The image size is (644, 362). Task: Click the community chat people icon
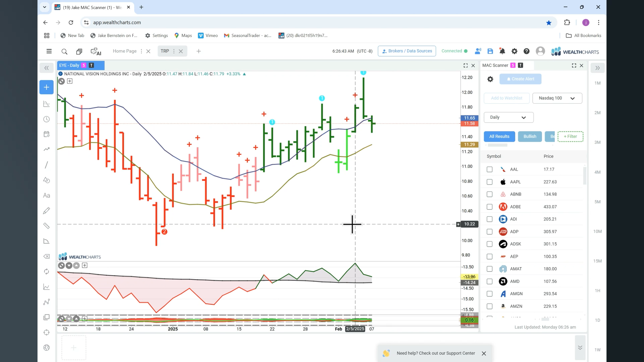(x=478, y=51)
